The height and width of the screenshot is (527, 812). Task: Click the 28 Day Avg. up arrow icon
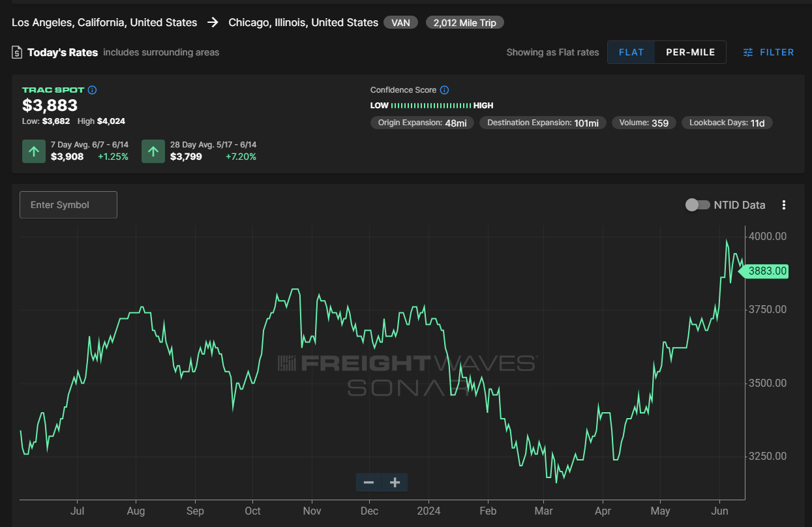[153, 151]
